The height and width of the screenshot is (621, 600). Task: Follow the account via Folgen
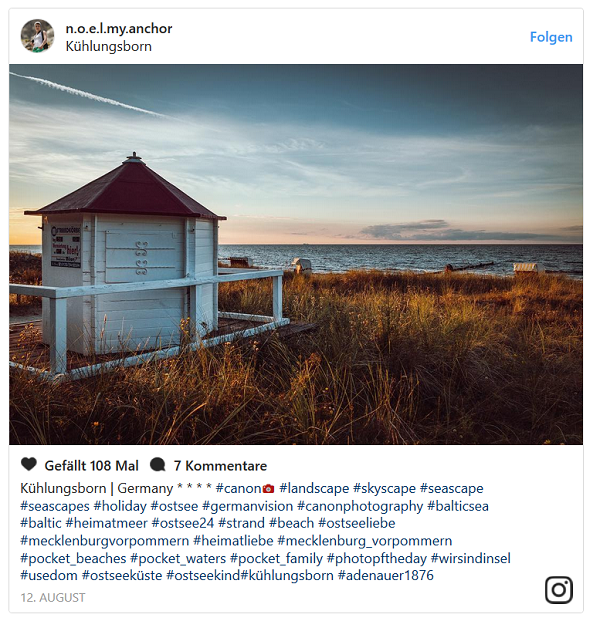click(551, 37)
